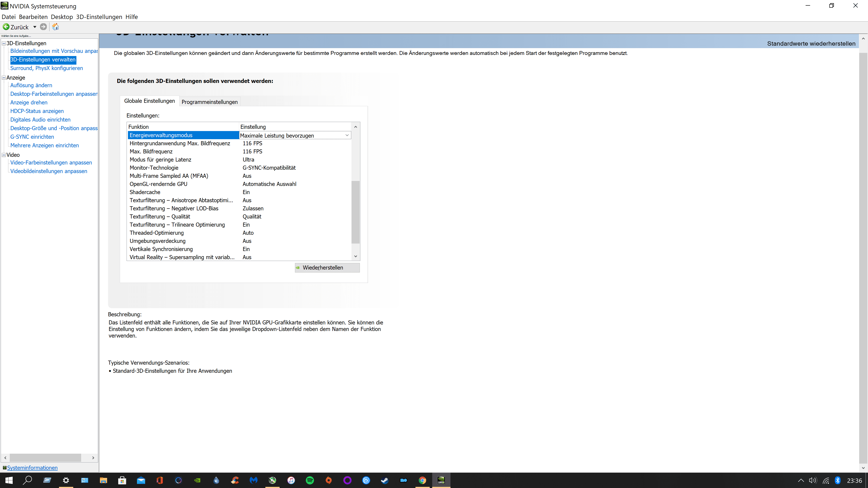
Task: Open the Desktop menu
Action: point(62,17)
